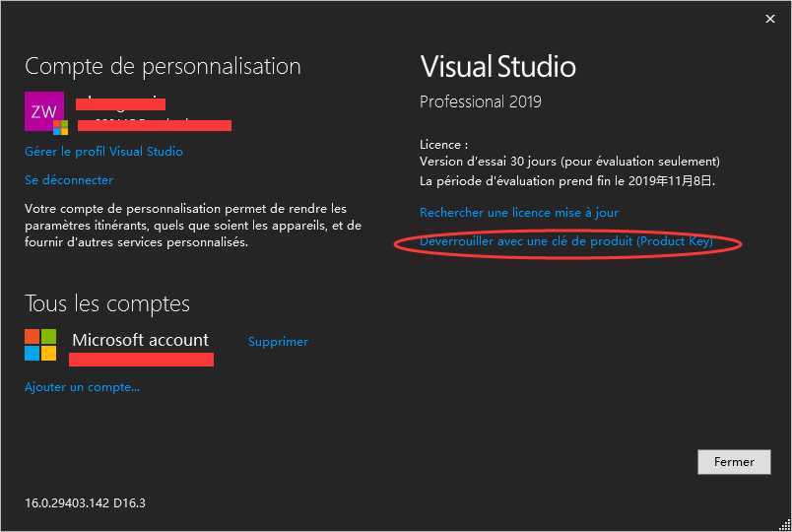Click the redacted email under Microsoft account

[142, 360]
